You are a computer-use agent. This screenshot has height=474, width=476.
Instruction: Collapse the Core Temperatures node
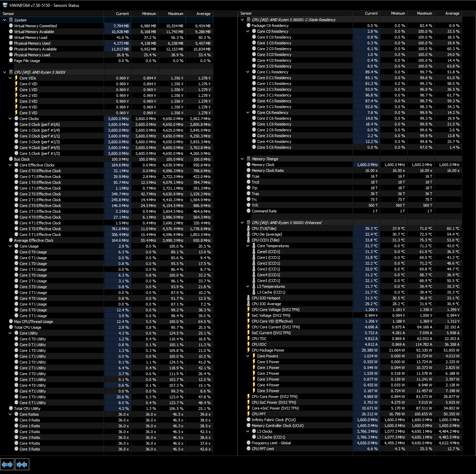click(248, 246)
